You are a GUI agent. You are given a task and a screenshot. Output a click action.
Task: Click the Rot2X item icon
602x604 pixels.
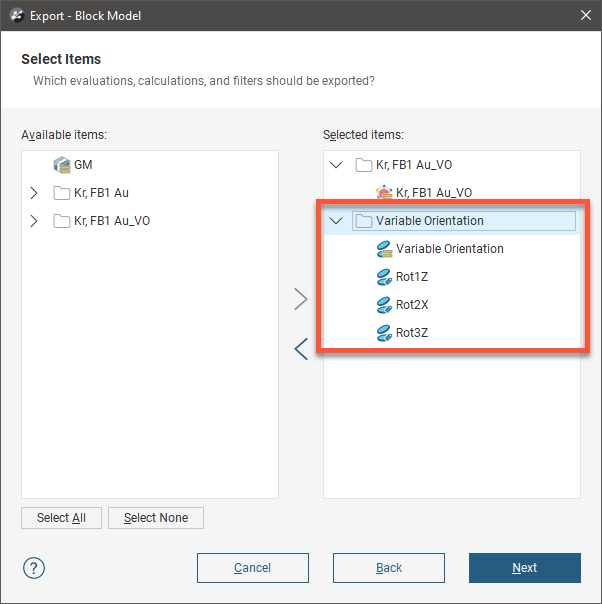[x=383, y=305]
